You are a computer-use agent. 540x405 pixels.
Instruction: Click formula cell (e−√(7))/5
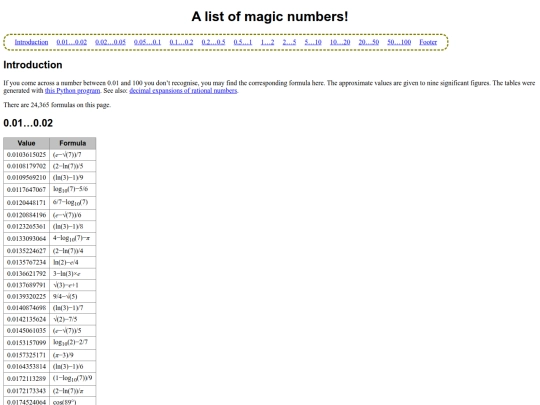point(73,330)
